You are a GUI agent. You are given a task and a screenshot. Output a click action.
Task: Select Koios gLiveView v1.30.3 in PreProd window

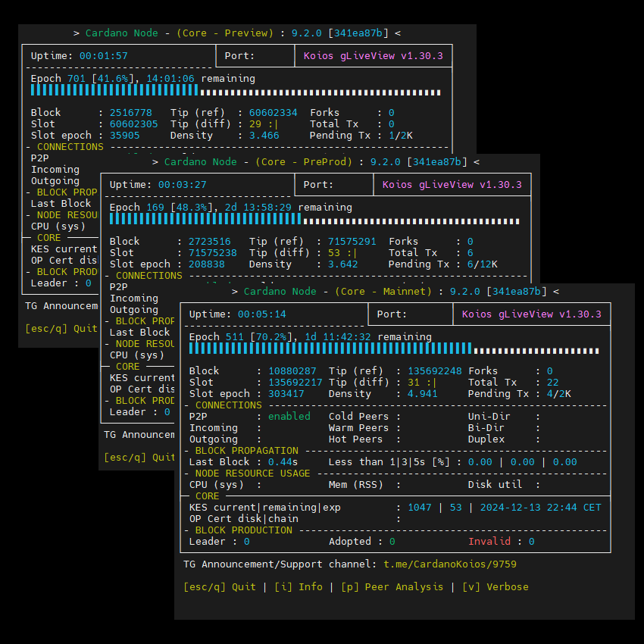tap(452, 185)
